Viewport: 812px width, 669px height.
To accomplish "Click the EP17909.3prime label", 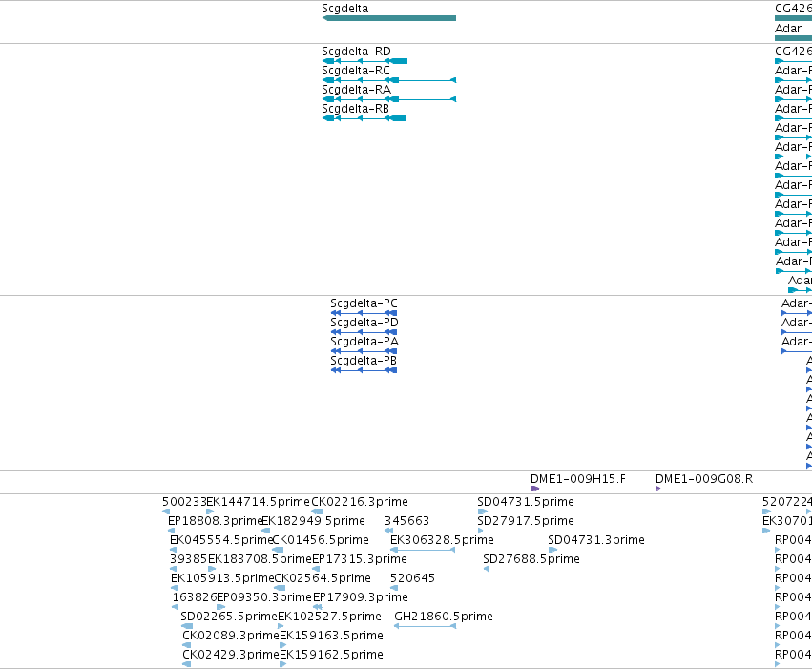I will 361,597.
